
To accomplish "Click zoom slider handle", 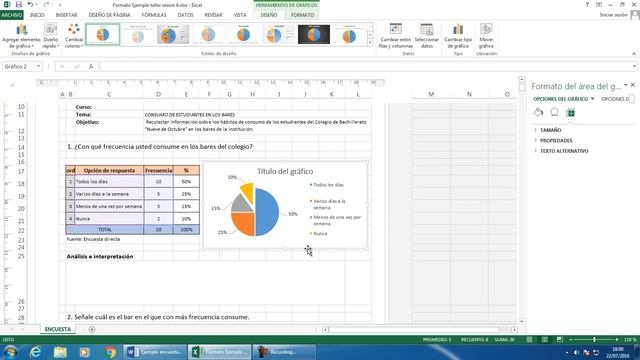I will point(594,340).
